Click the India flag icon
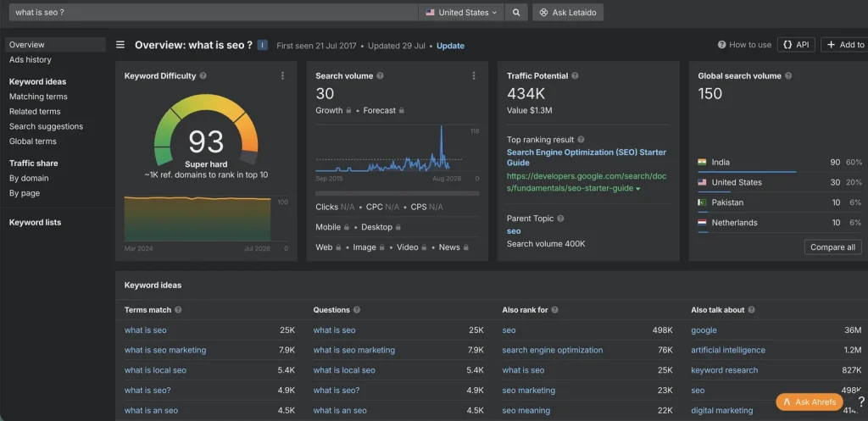Image resolution: width=868 pixels, height=421 pixels. tap(702, 162)
